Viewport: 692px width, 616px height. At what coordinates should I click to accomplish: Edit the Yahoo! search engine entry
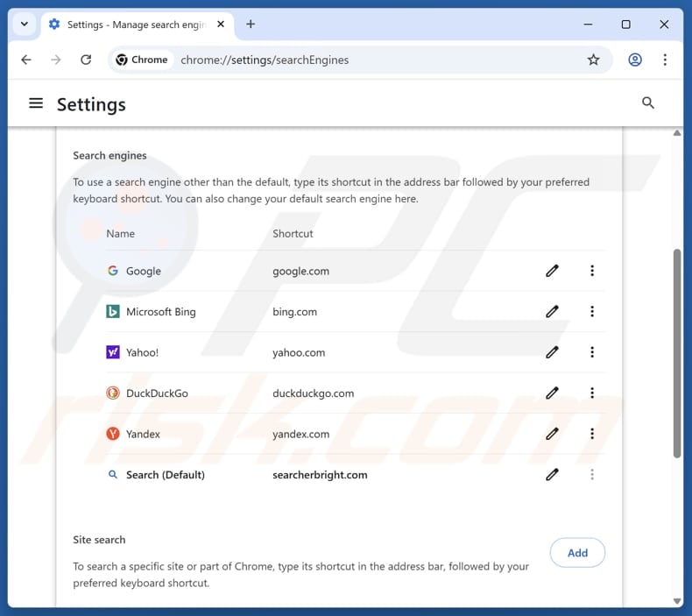552,352
